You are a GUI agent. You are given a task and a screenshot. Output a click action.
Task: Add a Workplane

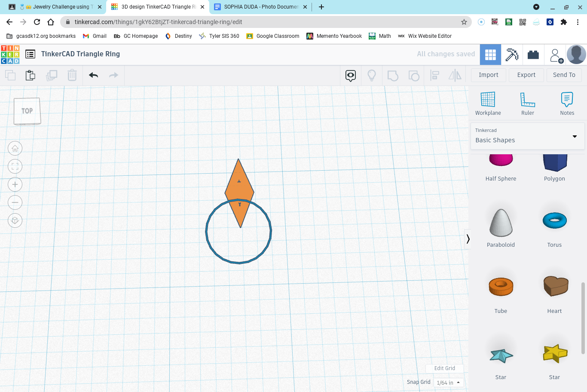(488, 103)
